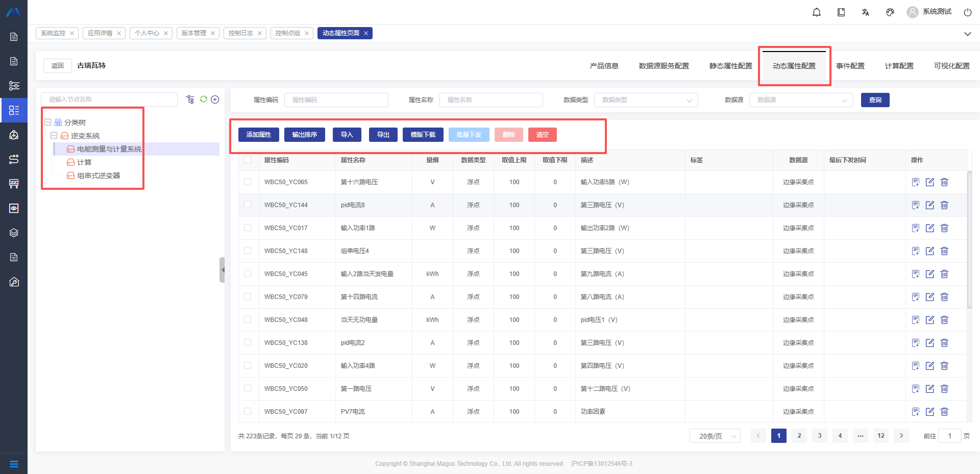The image size is (980, 474).
Task: Collapse the 逆变系统 tree node
Action: coord(54,136)
